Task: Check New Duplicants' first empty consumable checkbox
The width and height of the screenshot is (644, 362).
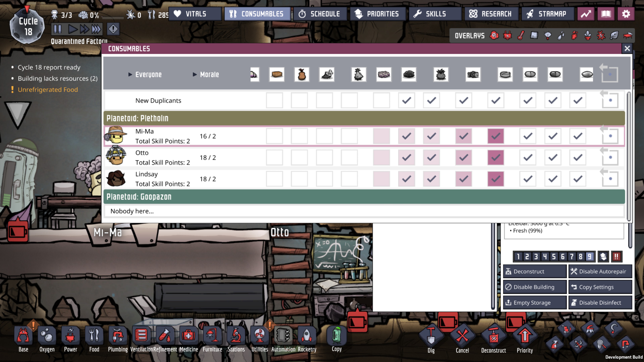Action: [275, 100]
